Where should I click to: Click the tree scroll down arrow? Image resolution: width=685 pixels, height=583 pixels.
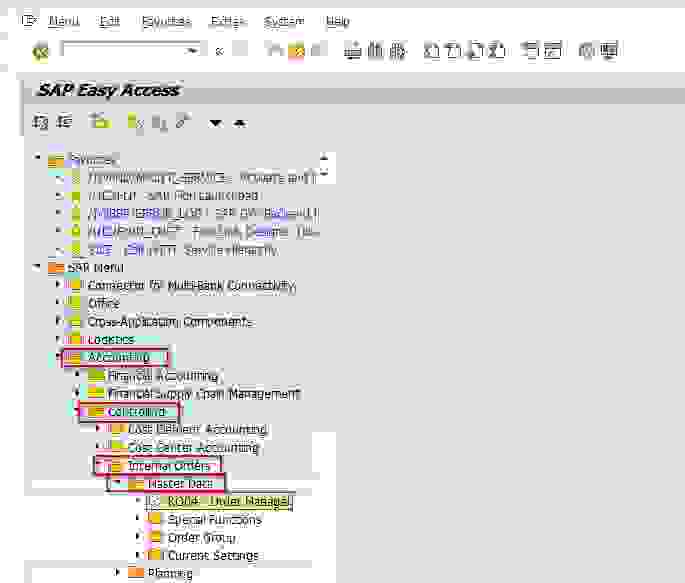(x=324, y=172)
